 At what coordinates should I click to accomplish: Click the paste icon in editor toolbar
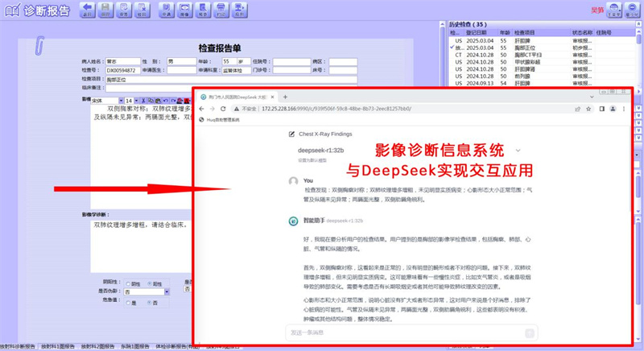158,101
